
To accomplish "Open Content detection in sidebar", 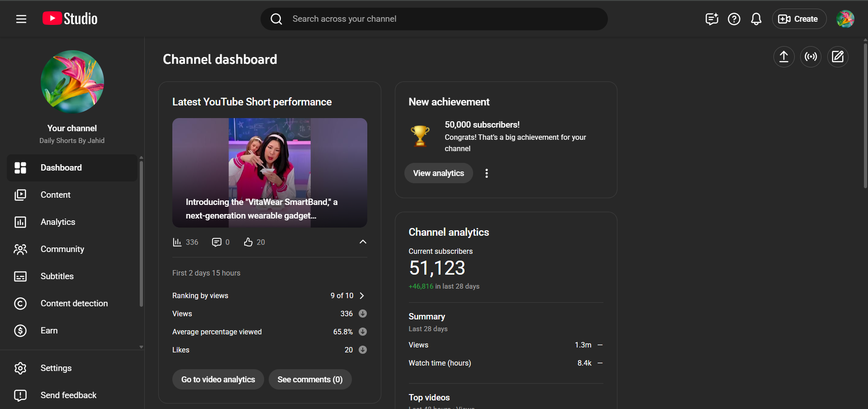I will (x=74, y=304).
